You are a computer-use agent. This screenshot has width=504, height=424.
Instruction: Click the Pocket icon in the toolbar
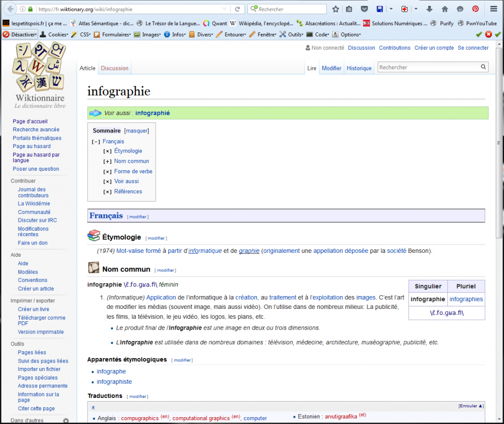click(x=364, y=9)
